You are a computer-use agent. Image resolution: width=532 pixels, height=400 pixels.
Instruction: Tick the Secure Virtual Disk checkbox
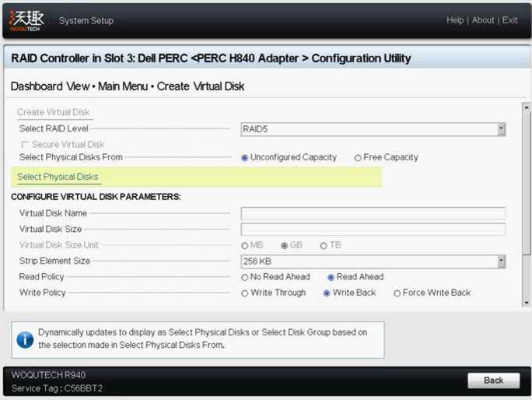(25, 145)
